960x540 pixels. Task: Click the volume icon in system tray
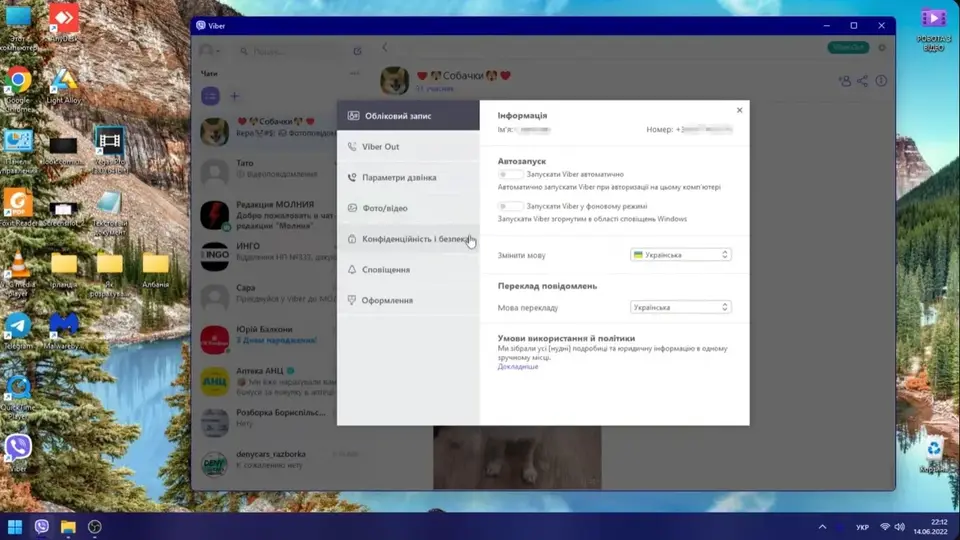[x=899, y=527]
